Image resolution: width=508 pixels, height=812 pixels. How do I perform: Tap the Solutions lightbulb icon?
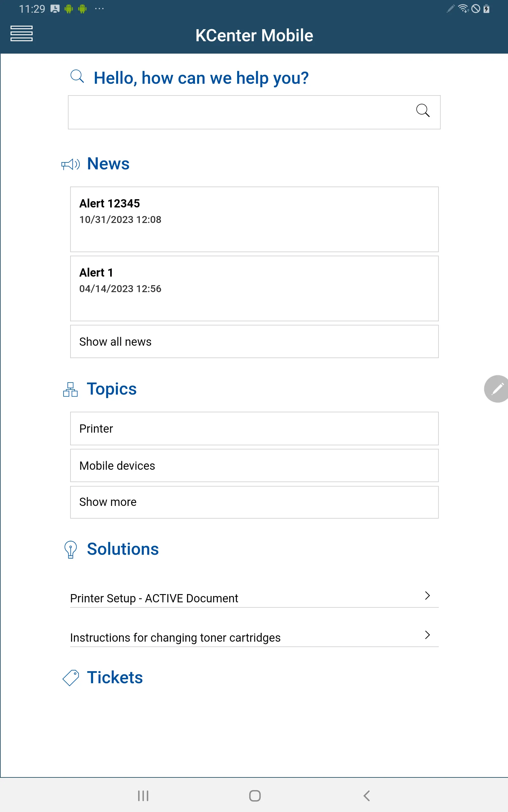(x=70, y=550)
